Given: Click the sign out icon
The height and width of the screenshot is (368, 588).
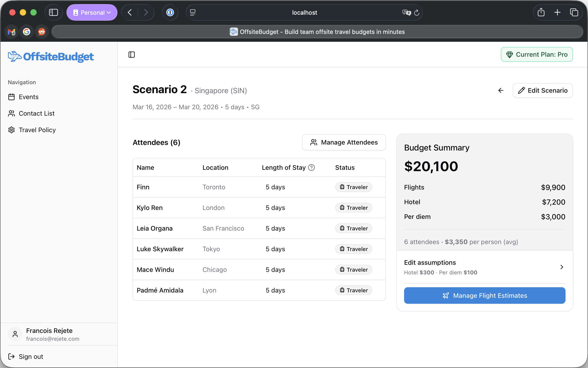Looking at the screenshot, I should tap(11, 356).
